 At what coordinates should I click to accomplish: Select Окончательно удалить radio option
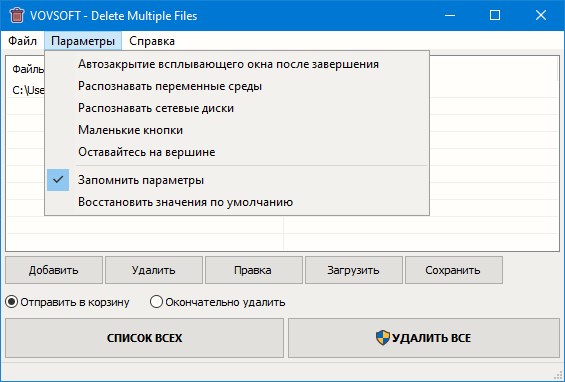coord(218,302)
